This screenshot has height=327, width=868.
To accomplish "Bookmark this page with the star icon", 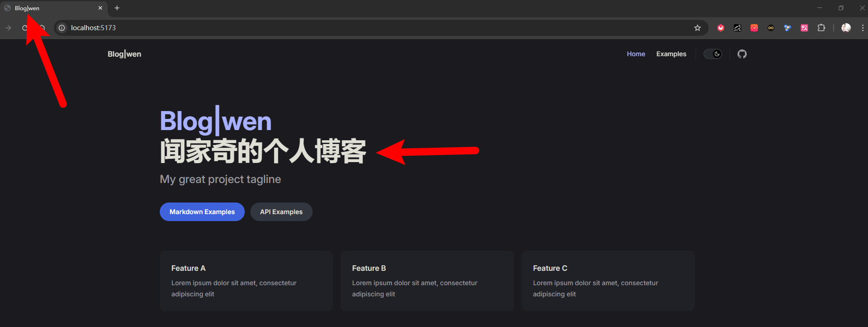I will pos(697,28).
